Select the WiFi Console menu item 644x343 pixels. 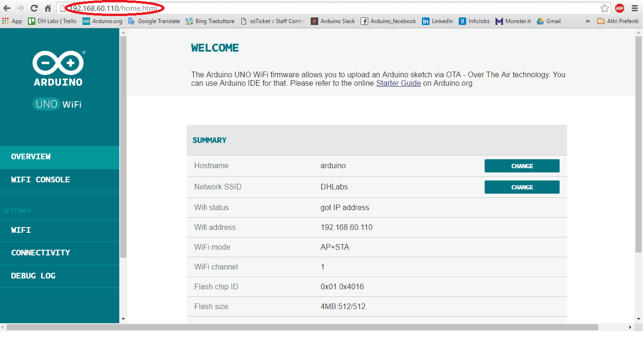coord(41,180)
